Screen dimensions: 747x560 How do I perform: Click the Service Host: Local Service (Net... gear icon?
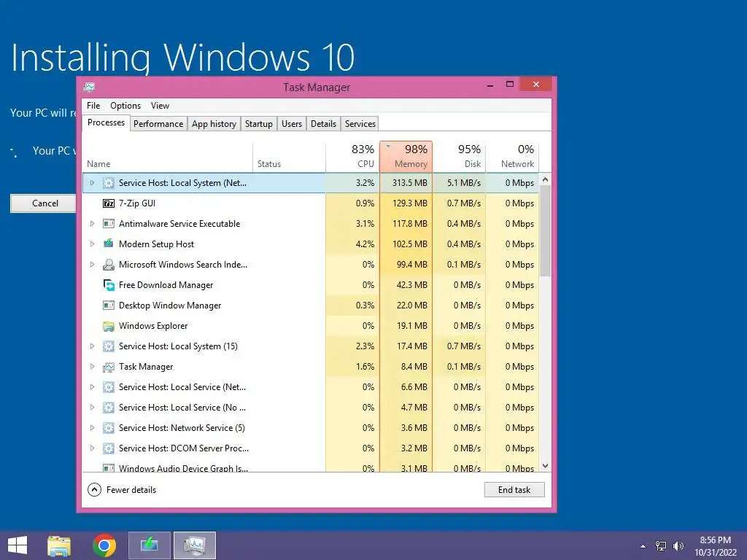pyautogui.click(x=109, y=387)
